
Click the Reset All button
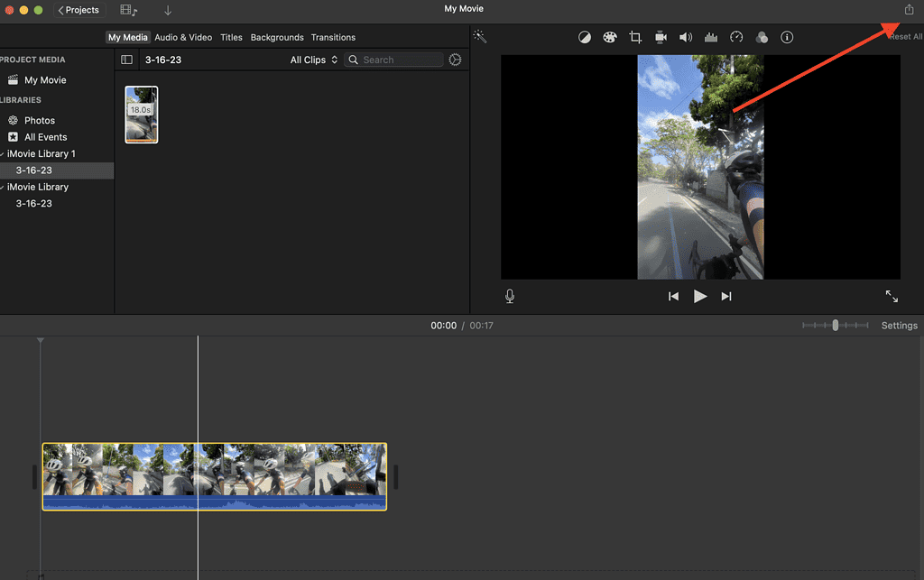tap(904, 37)
